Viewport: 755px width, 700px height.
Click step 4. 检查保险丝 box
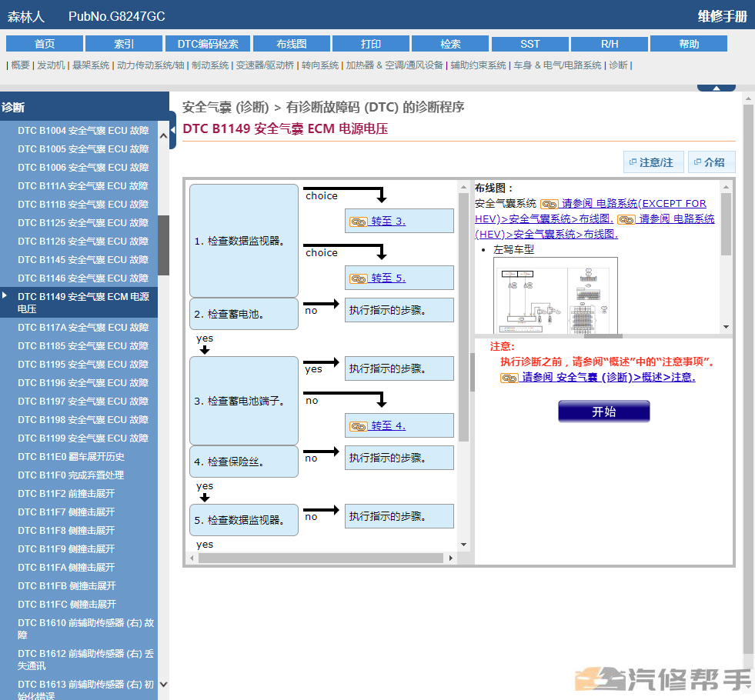(244, 462)
